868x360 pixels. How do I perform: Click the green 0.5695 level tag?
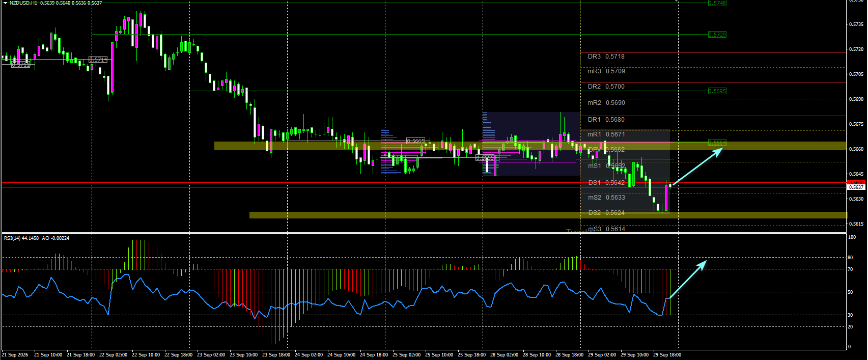pos(717,91)
